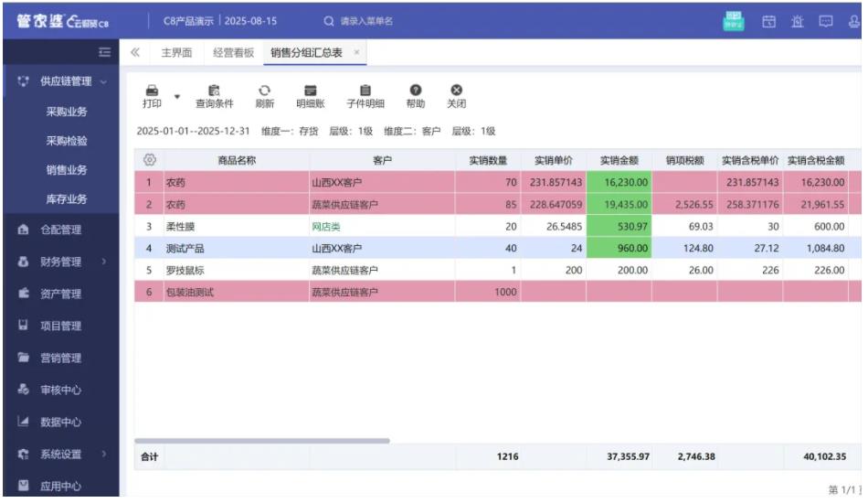Open 营销管理 sidebar module
The image size is (868, 503).
click(61, 358)
